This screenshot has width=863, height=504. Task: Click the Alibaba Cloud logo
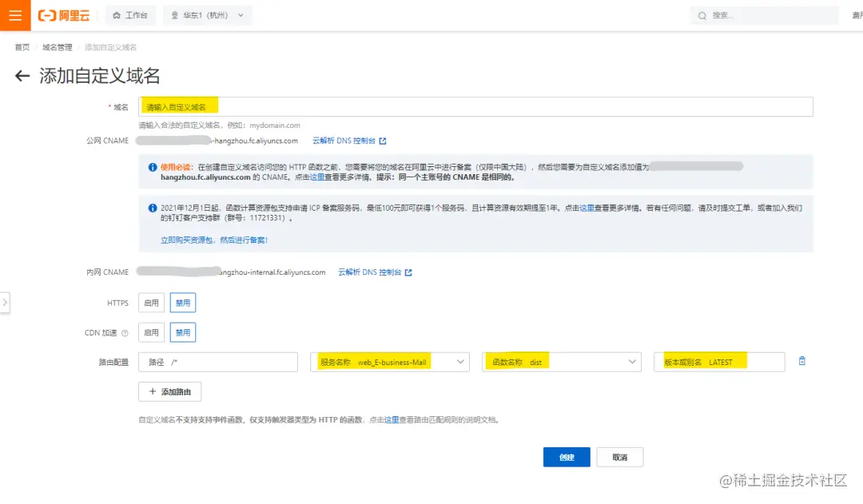point(63,15)
